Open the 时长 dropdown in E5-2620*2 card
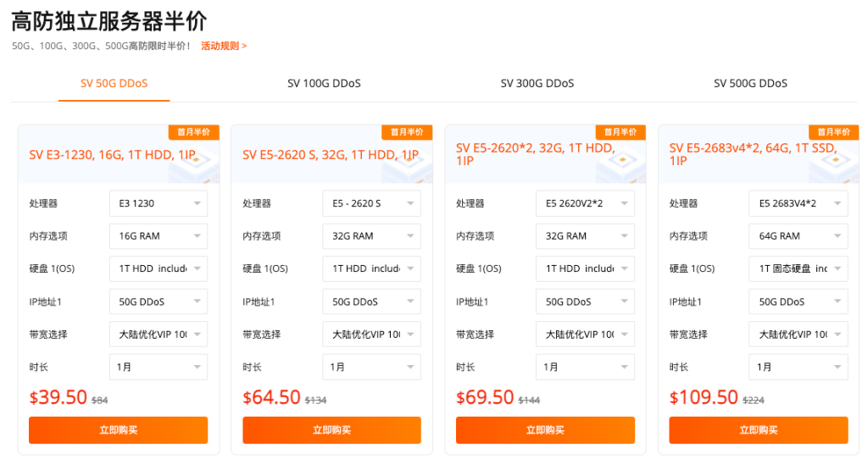Screen dimensions: 868x459 click(585, 367)
